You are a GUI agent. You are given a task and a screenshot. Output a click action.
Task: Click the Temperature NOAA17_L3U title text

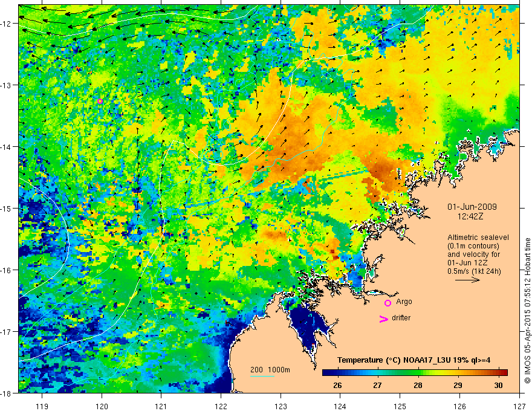[414, 360]
